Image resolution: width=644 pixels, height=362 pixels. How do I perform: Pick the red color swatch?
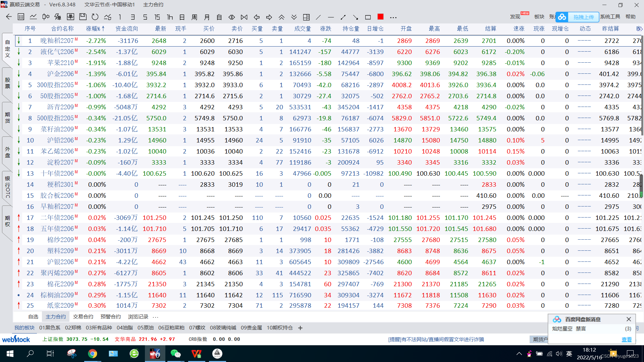pos(380,16)
